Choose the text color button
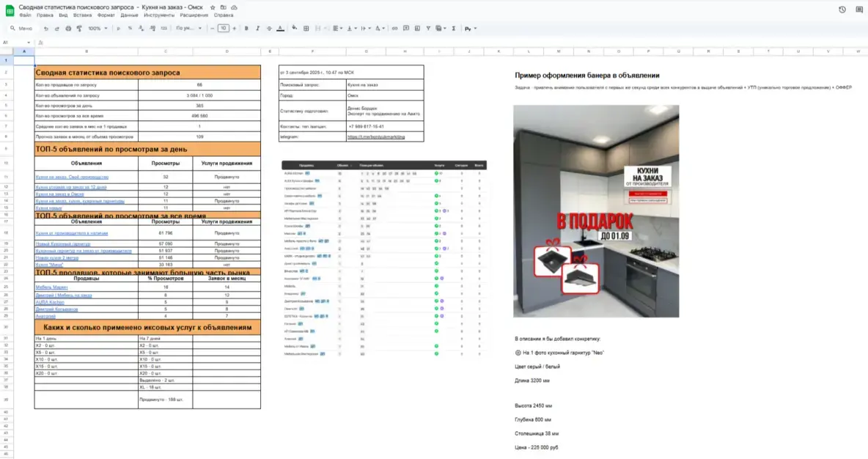868x459 pixels. (x=280, y=29)
